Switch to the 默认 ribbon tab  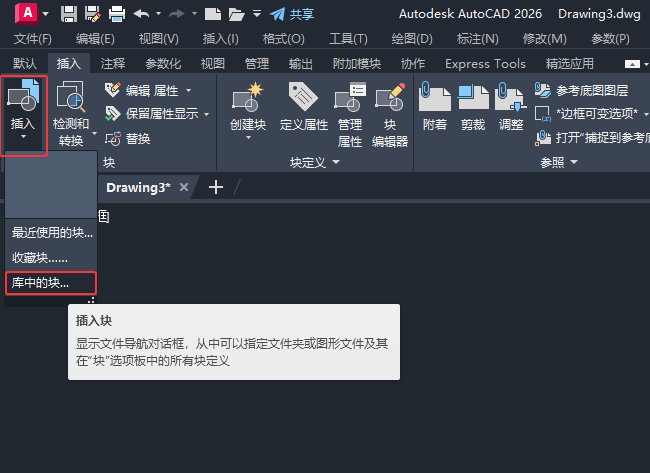[x=25, y=63]
